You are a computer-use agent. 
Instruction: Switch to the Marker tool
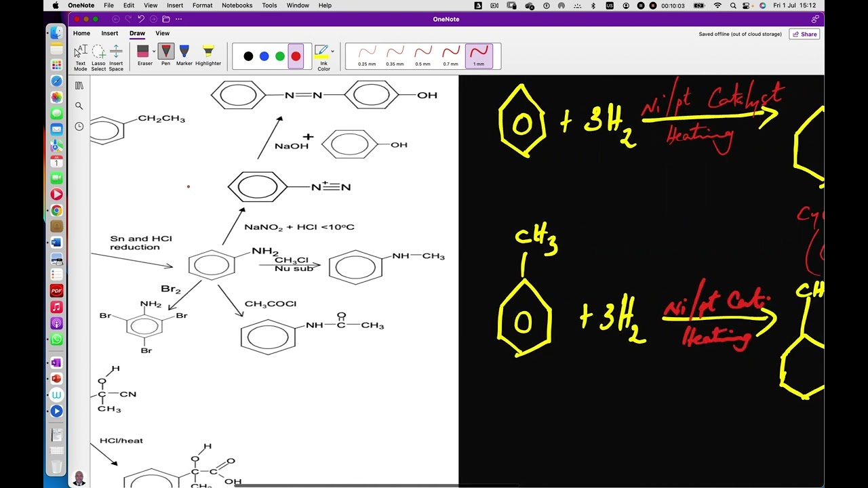pos(184,56)
